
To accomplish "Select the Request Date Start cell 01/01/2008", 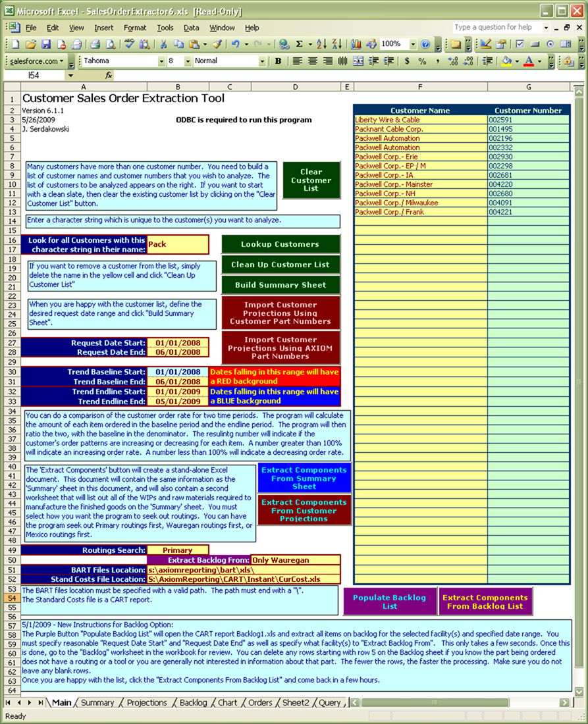I will [177, 343].
